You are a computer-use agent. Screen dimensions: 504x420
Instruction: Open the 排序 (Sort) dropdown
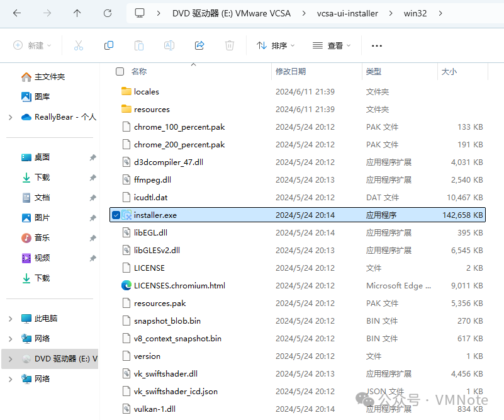click(276, 45)
